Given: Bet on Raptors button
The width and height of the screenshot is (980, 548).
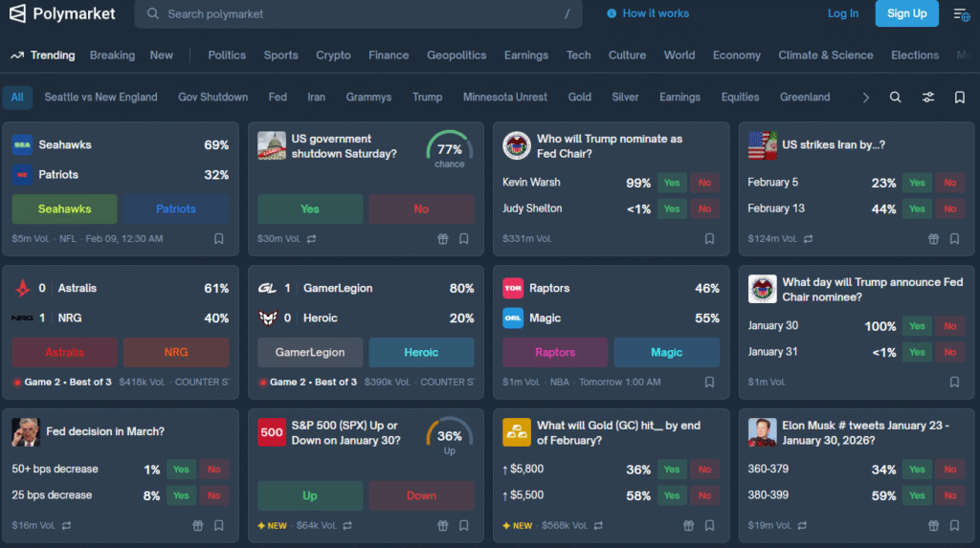Looking at the screenshot, I should tap(555, 352).
